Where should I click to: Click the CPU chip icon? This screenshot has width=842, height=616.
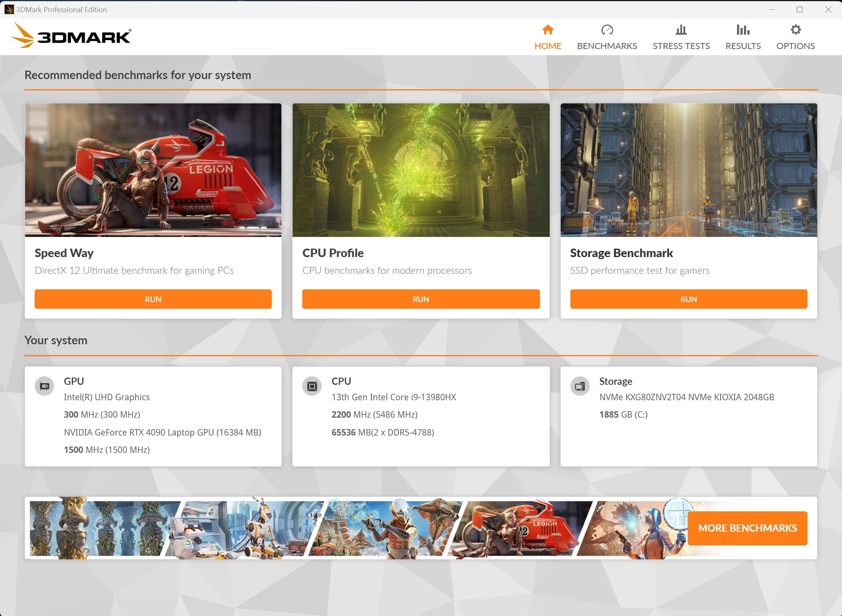pos(312,386)
